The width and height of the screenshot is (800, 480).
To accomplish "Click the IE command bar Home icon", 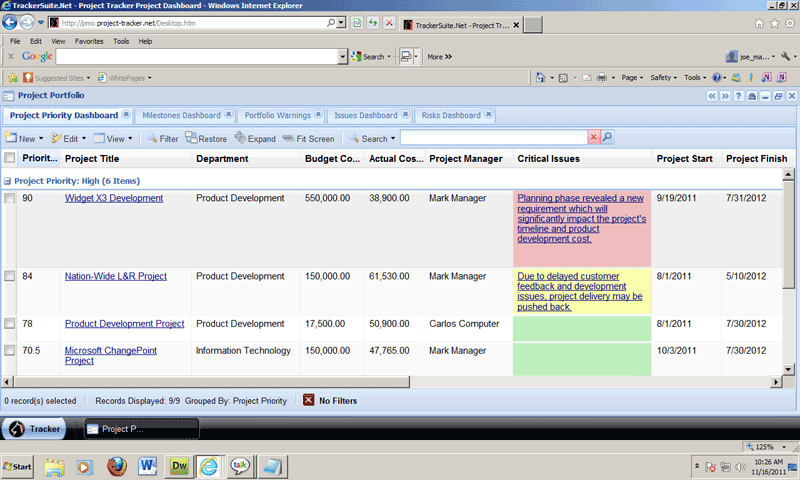I will click(x=540, y=78).
